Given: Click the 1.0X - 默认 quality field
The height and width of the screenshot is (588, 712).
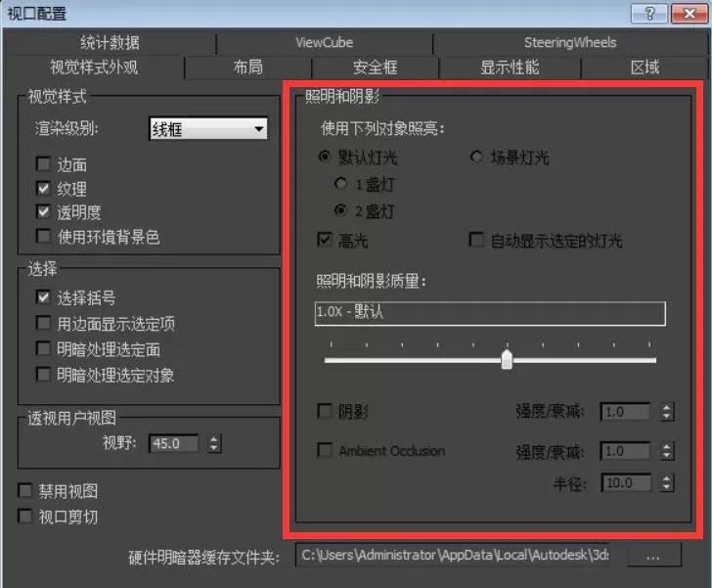Looking at the screenshot, I should pyautogui.click(x=490, y=313).
